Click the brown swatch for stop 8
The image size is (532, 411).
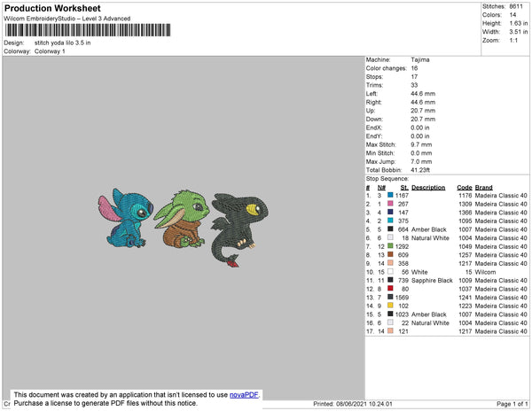point(390,254)
